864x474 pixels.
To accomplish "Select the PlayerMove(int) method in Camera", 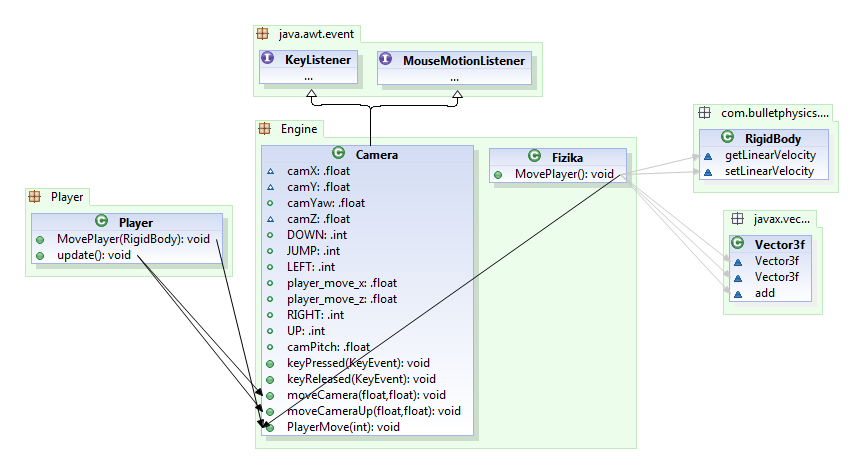I will pos(342,427).
